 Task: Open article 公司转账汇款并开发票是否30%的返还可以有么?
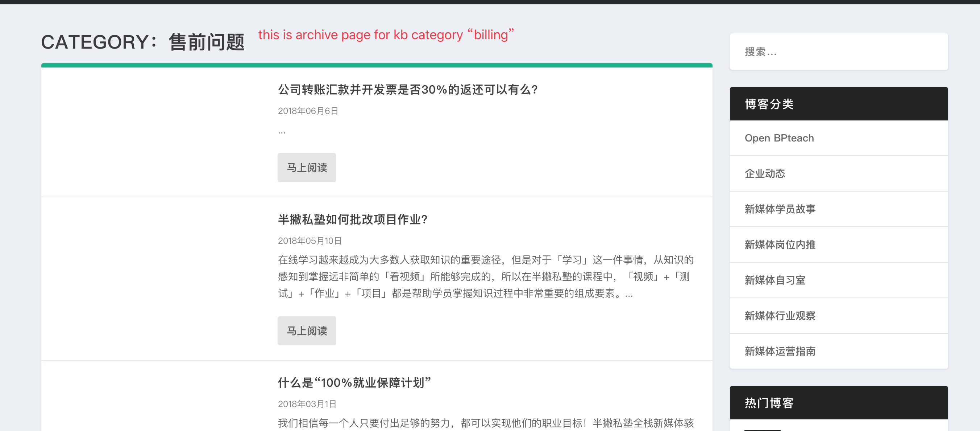(407, 90)
